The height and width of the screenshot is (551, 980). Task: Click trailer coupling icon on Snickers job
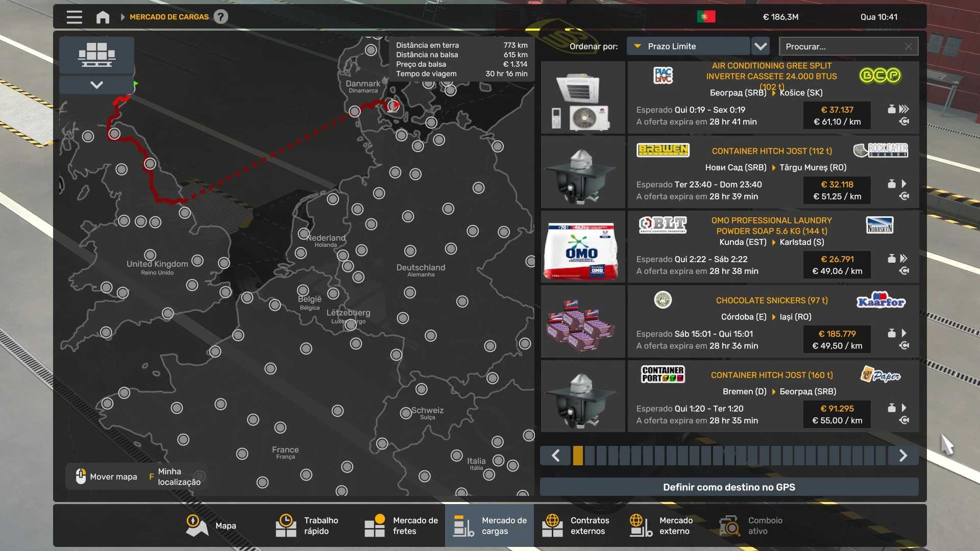(904, 345)
